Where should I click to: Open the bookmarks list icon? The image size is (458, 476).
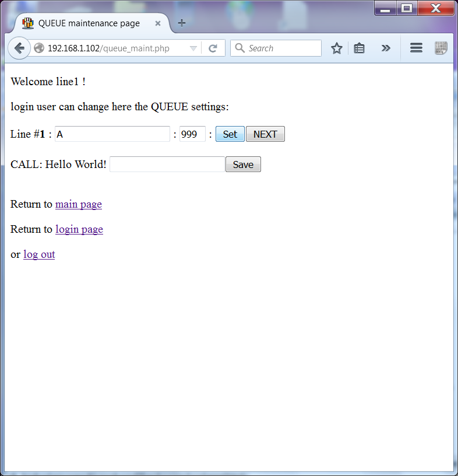360,48
